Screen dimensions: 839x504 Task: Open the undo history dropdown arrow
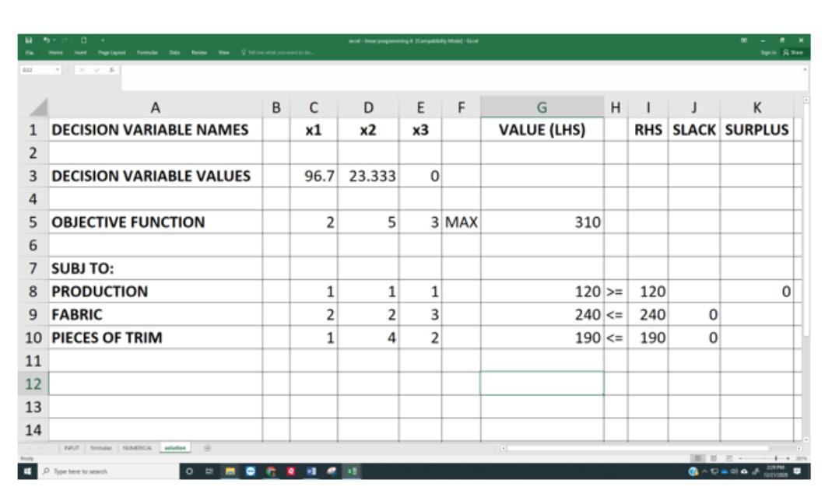[54, 40]
